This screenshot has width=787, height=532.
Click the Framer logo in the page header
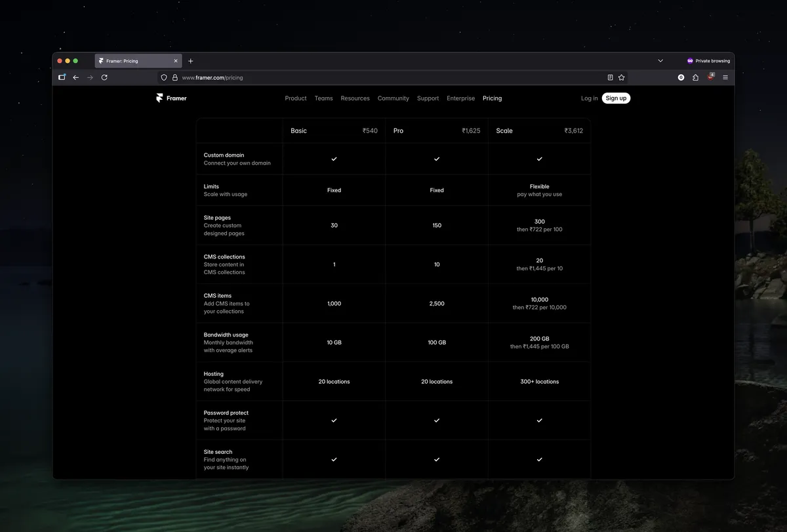171,98
